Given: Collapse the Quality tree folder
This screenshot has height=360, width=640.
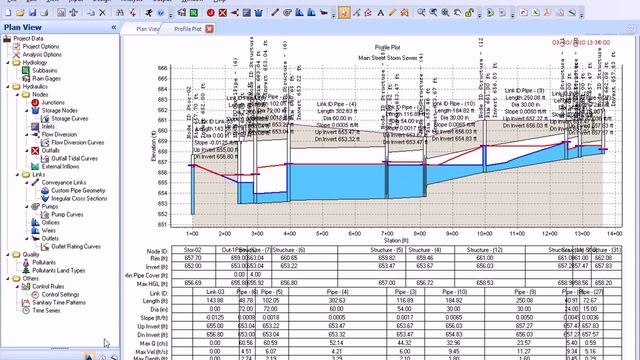Looking at the screenshot, I should [8, 254].
